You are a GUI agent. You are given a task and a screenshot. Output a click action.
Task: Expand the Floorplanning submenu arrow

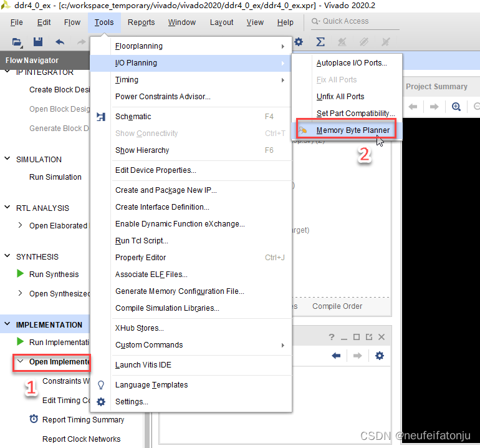point(283,46)
